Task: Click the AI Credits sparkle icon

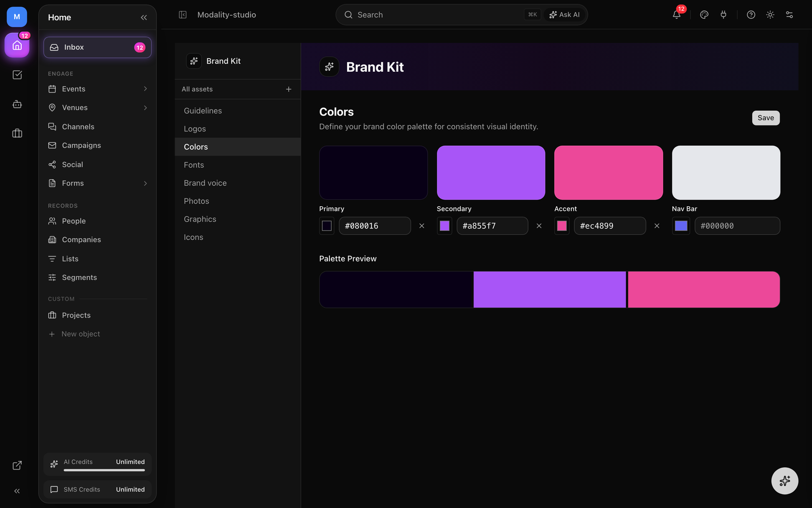Action: [54, 464]
